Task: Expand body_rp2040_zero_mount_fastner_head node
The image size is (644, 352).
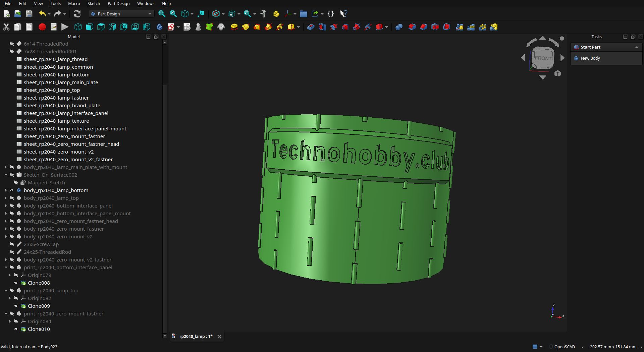Action: click(6, 221)
